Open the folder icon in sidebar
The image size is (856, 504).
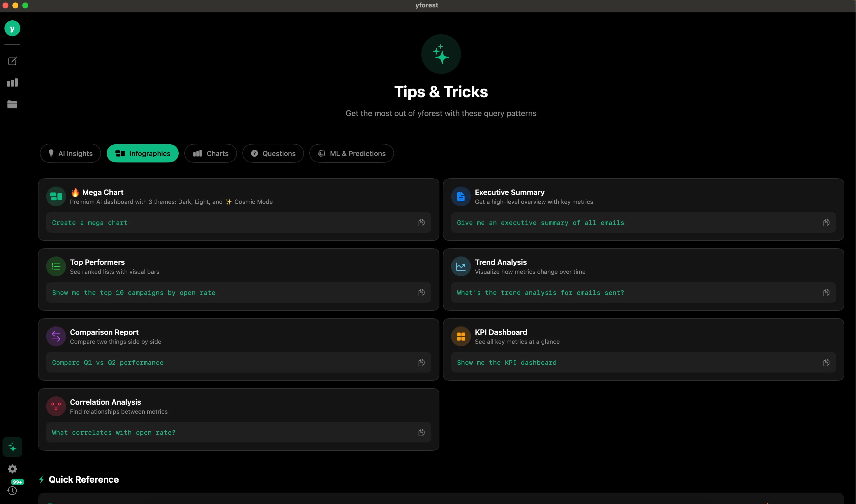13,104
